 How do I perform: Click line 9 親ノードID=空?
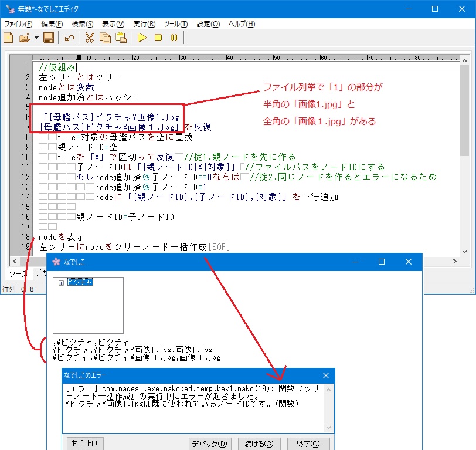click(x=87, y=147)
